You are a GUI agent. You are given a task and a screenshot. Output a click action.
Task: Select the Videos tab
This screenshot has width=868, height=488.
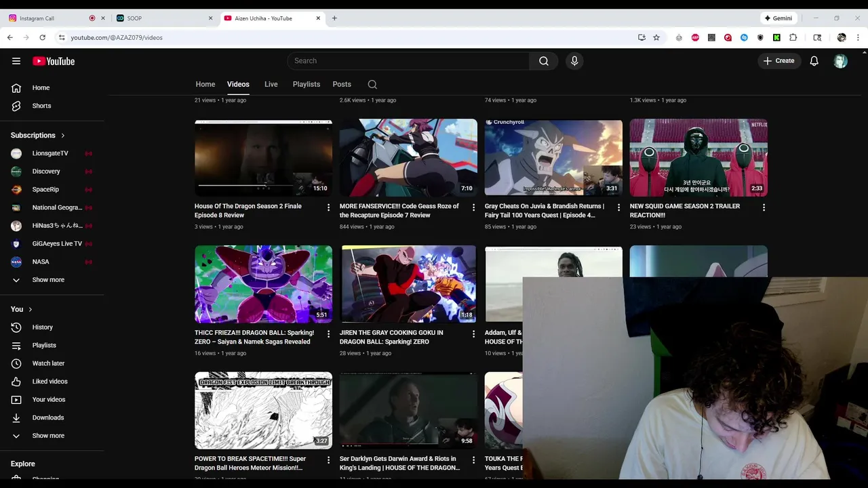[x=238, y=84]
